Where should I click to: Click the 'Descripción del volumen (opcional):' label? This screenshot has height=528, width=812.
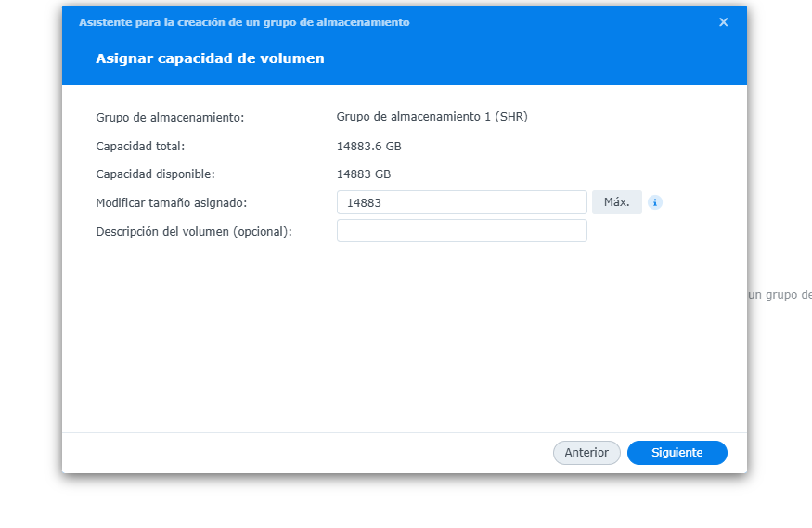point(194,232)
